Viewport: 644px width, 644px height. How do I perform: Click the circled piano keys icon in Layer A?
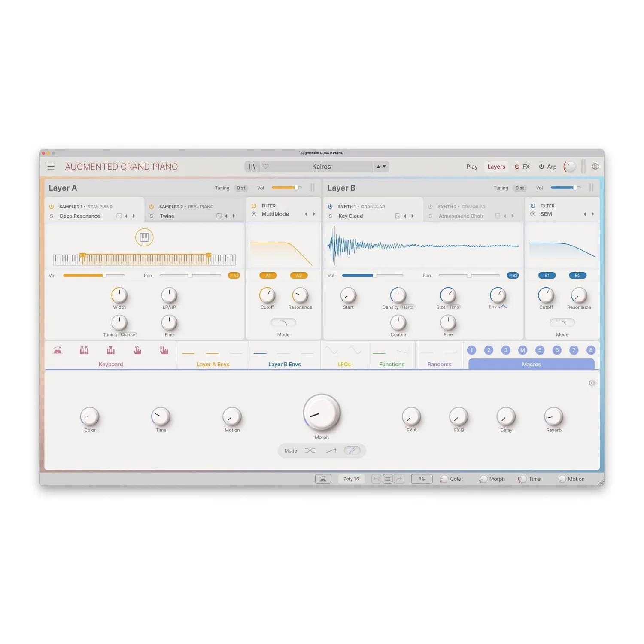click(x=144, y=237)
